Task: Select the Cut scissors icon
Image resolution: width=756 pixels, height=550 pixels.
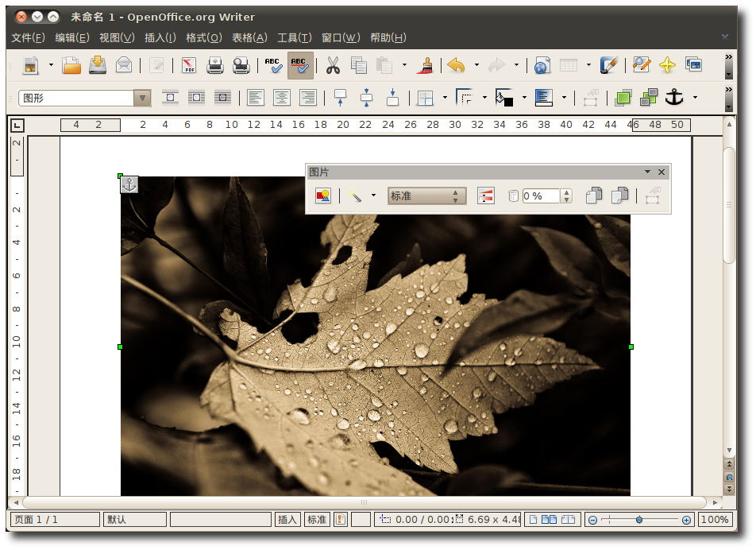Action: point(333,65)
